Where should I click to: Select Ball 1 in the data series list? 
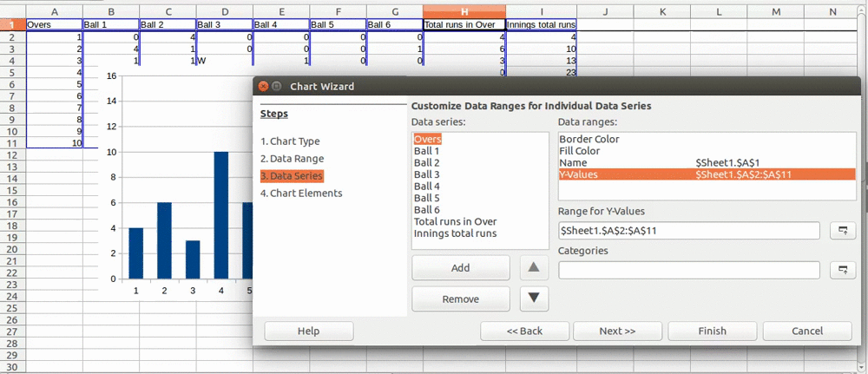tap(426, 151)
